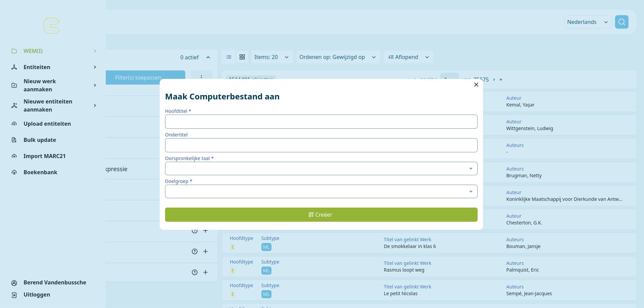644x308 pixels.
Task: Click a plus icon to add an item
Action: [x=206, y=251]
